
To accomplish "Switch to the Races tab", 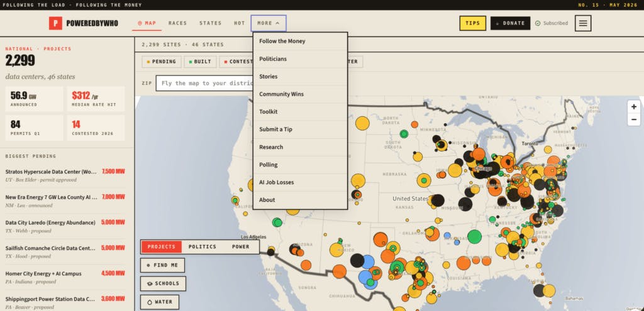I will click(x=177, y=23).
